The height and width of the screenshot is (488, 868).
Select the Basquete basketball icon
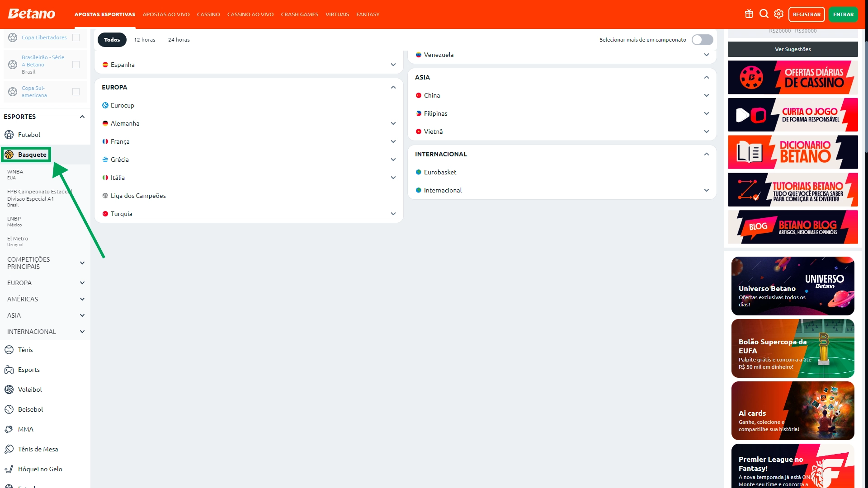9,155
